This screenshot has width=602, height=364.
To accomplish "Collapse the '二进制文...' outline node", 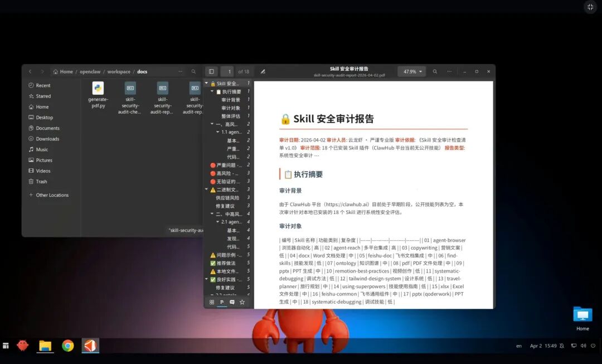I will pos(207,190).
